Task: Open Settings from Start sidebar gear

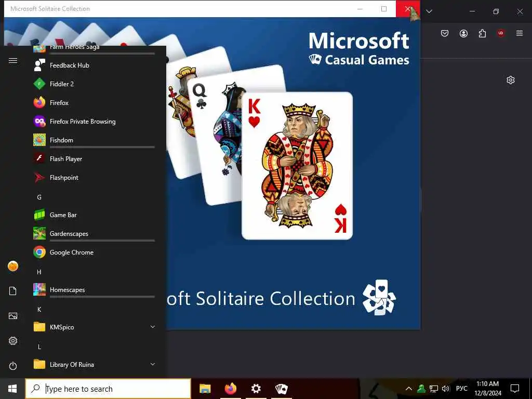Action: 13,341
